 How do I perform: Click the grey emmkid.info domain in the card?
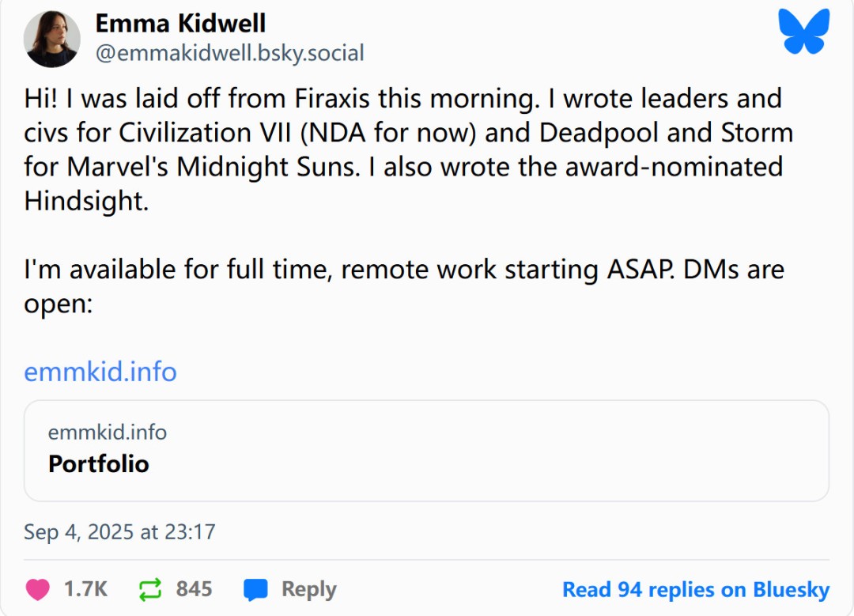(x=108, y=433)
